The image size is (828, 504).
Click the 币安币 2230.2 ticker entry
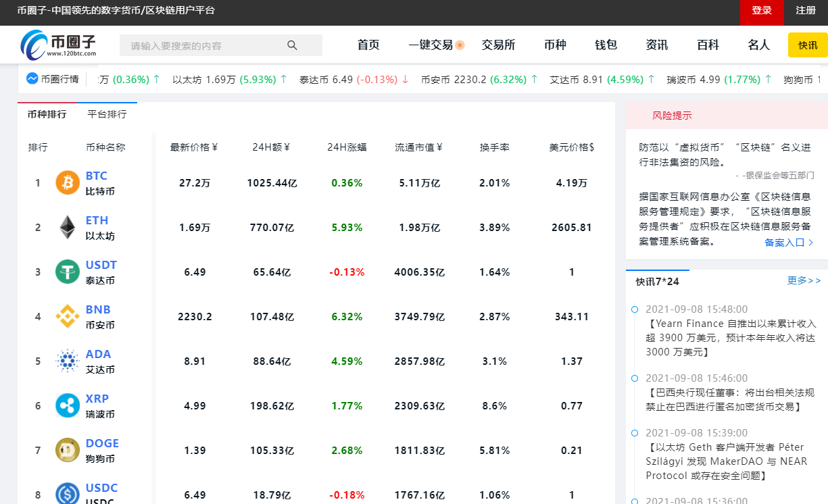coord(479,79)
